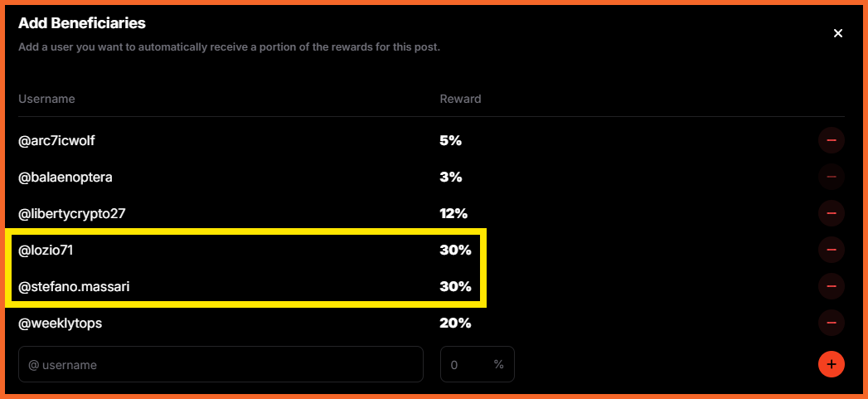Click the Reward column header
This screenshot has height=399, width=868.
click(461, 99)
